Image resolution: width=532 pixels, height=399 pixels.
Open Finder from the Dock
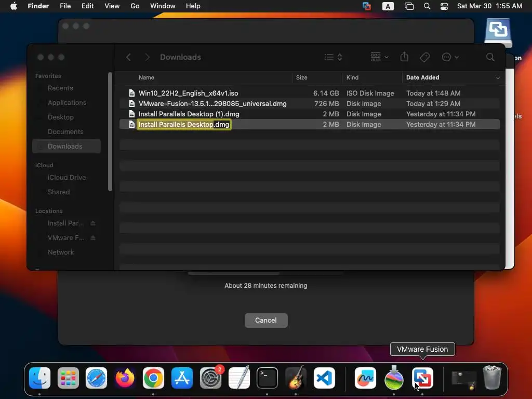click(x=39, y=378)
